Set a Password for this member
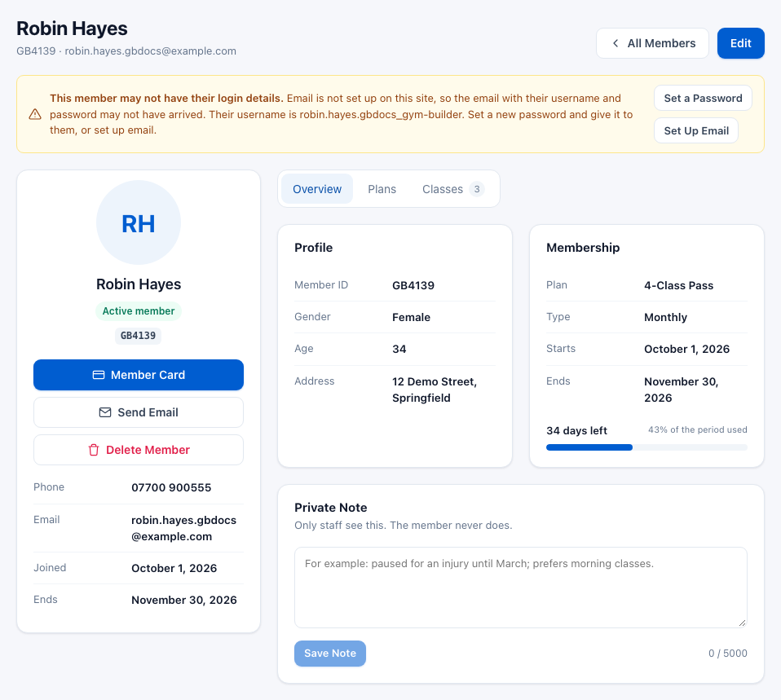The width and height of the screenshot is (781, 700). coord(703,98)
